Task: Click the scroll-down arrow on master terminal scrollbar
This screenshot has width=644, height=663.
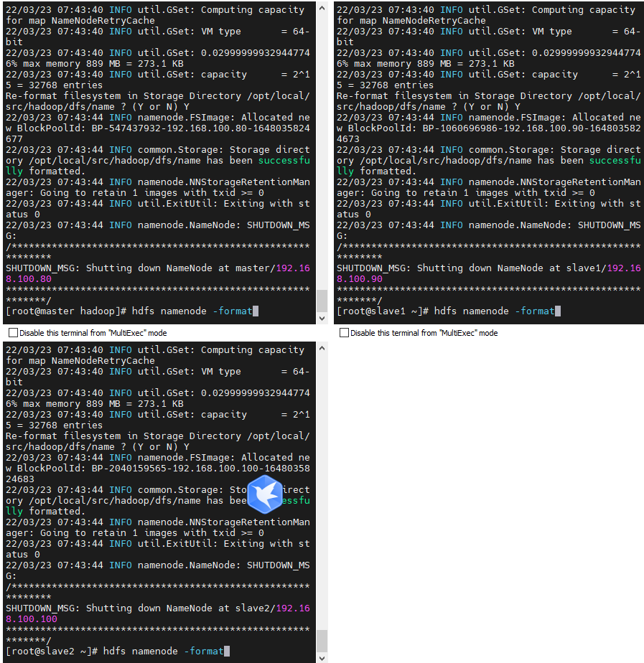Action: coord(320,318)
